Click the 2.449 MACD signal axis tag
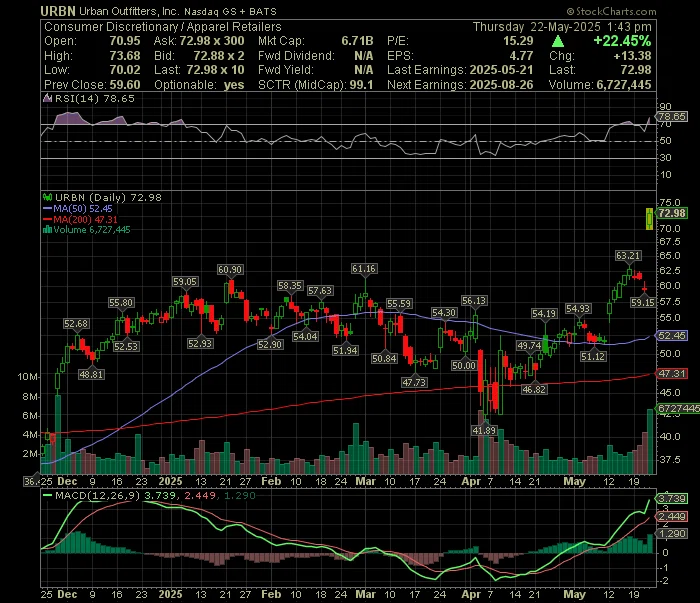The width and height of the screenshot is (700, 603). tap(672, 516)
